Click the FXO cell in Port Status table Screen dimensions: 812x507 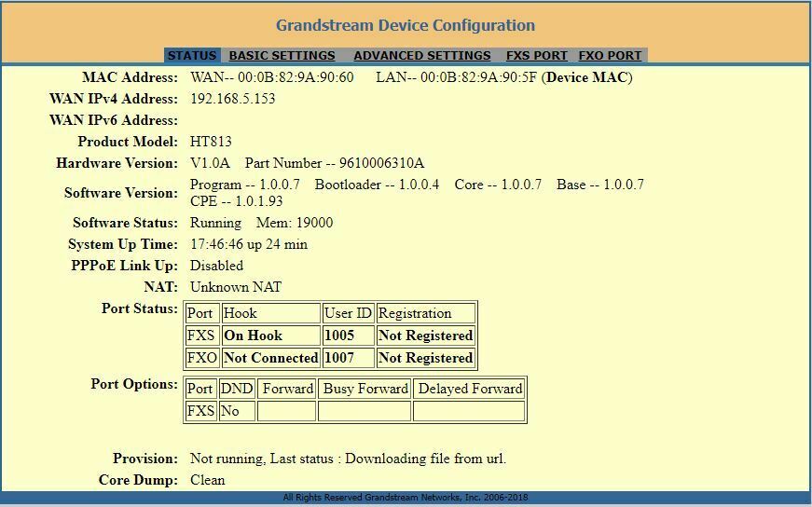click(202, 358)
